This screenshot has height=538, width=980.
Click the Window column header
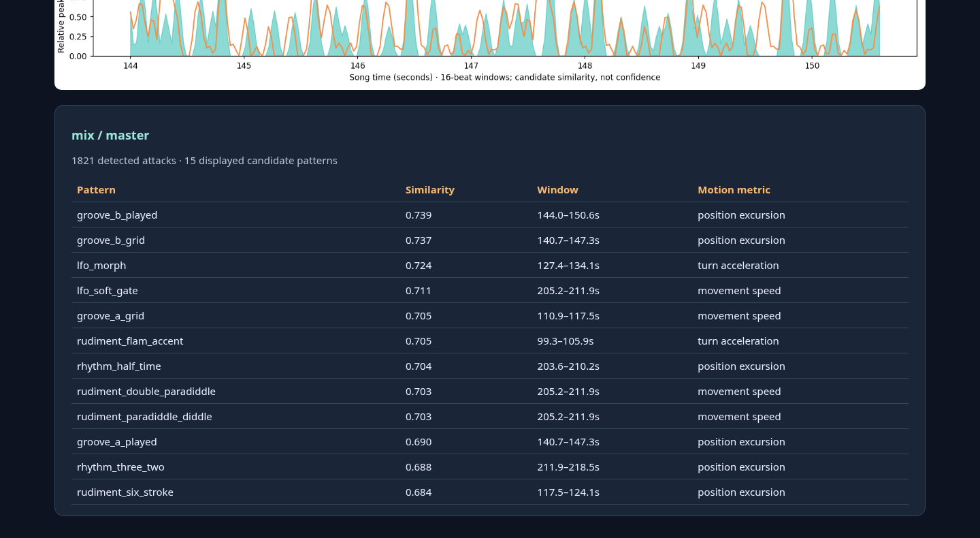[x=557, y=190]
